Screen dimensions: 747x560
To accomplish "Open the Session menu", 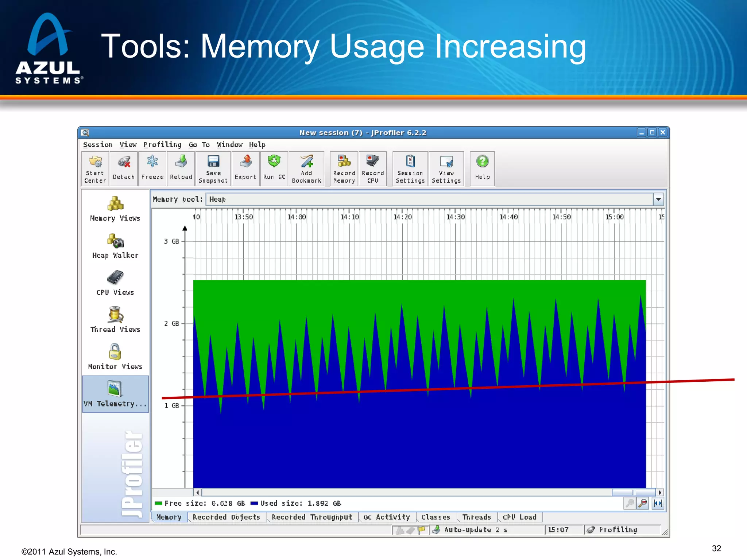I will (x=98, y=145).
